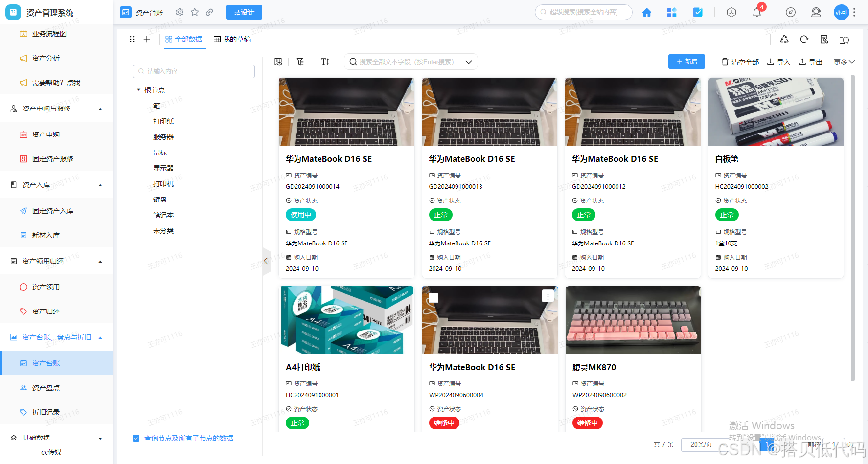Switch to the 我的草稿 tab

point(232,39)
